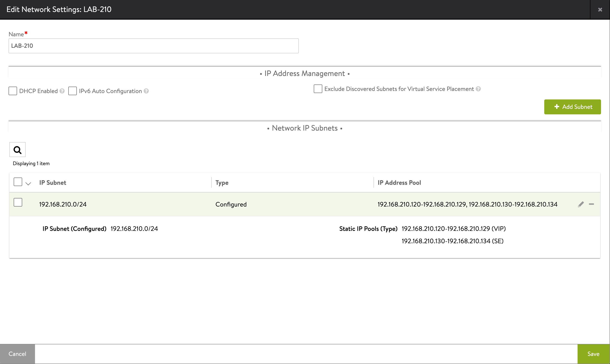This screenshot has height=364, width=610.
Task: Click the Displaying 1 item text
Action: [31, 164]
